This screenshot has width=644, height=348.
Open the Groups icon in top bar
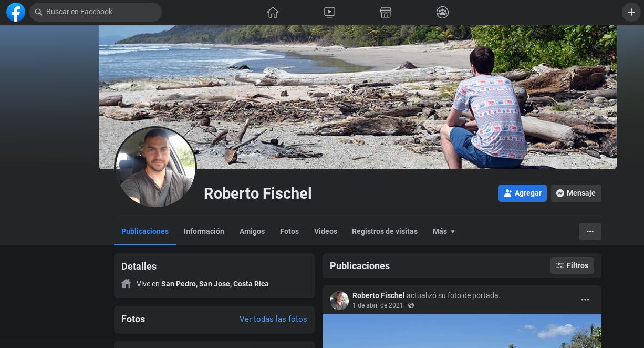(x=442, y=12)
